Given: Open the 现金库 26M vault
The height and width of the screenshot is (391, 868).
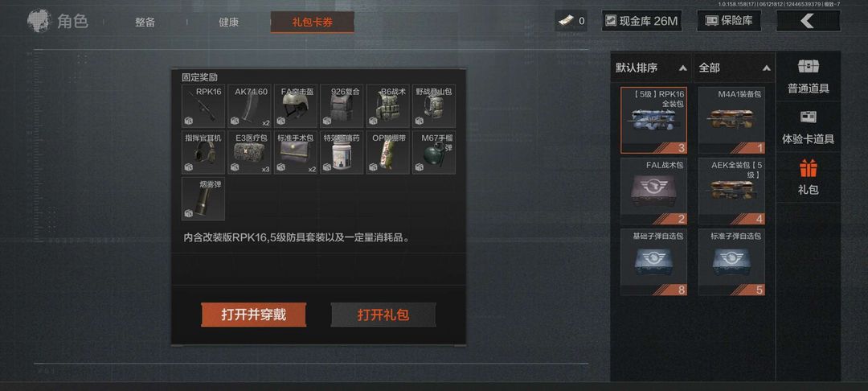Looking at the screenshot, I should pyautogui.click(x=641, y=21).
